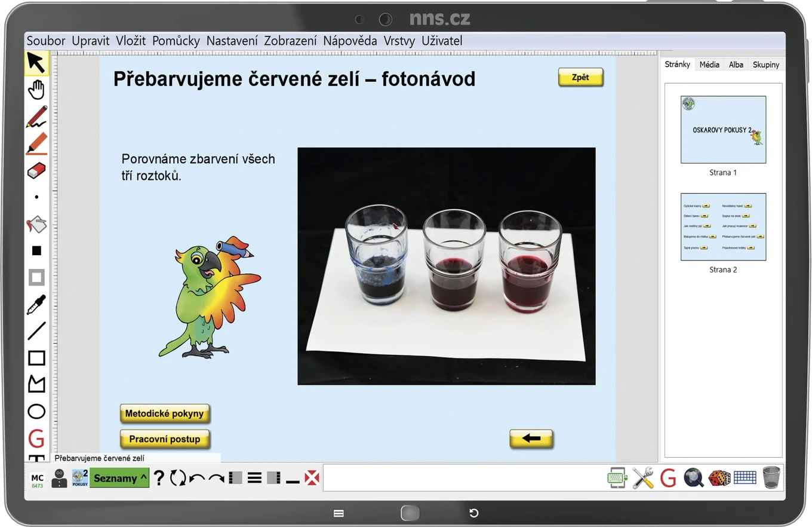
Task: Click the three glasses photo
Action: tap(447, 266)
